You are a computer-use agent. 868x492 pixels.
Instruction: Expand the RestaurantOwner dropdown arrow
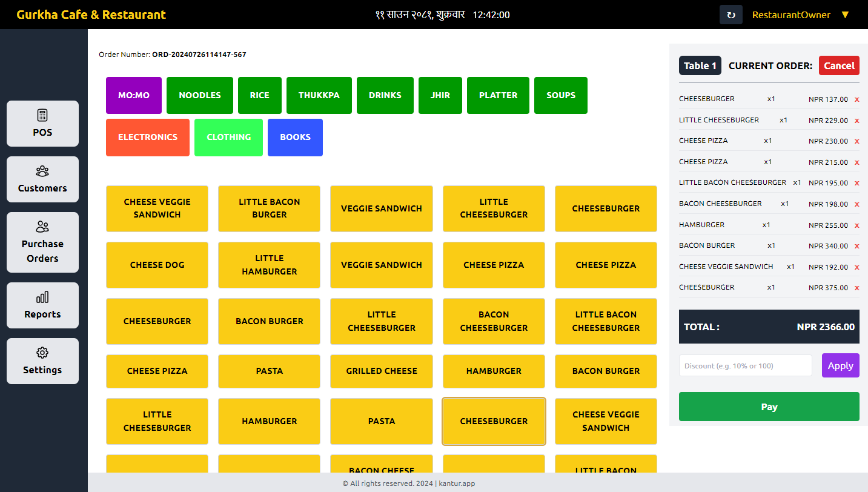tap(846, 15)
